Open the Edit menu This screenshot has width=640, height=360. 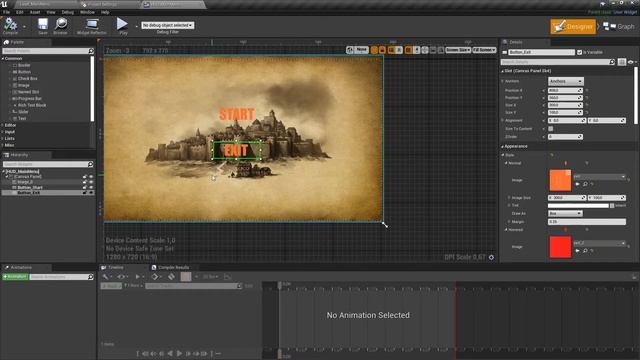20,12
